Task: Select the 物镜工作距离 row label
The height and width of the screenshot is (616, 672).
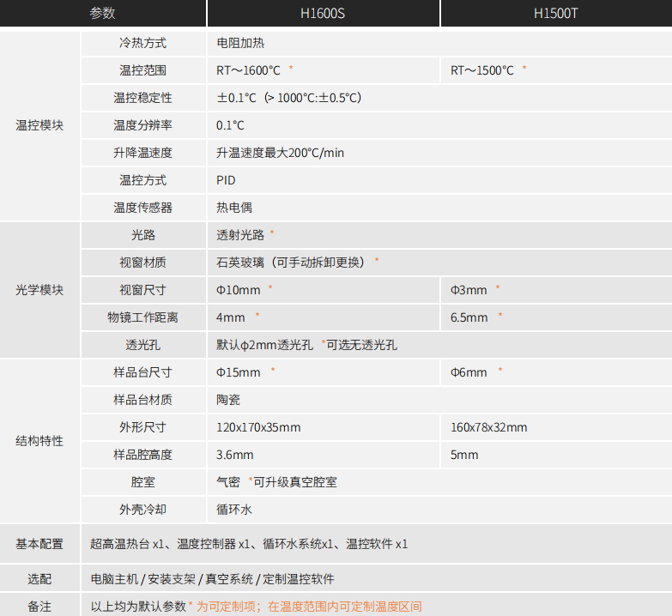Action: click(x=142, y=317)
